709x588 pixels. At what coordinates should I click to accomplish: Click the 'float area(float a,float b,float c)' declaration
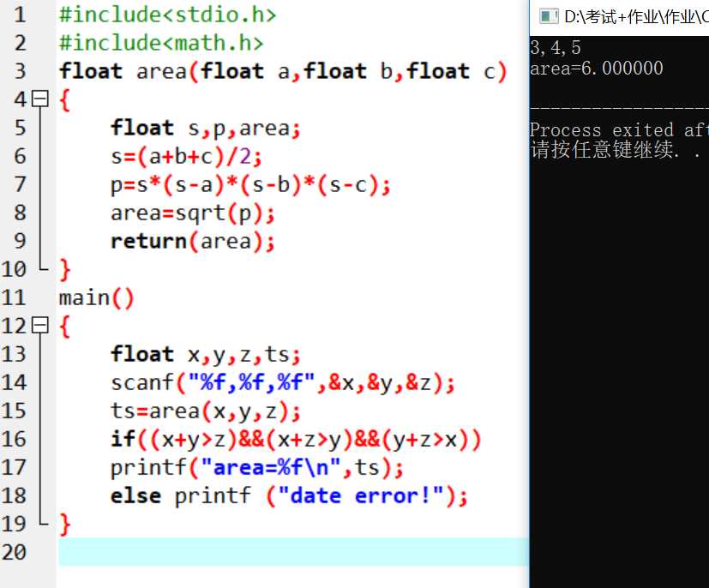[x=283, y=71]
